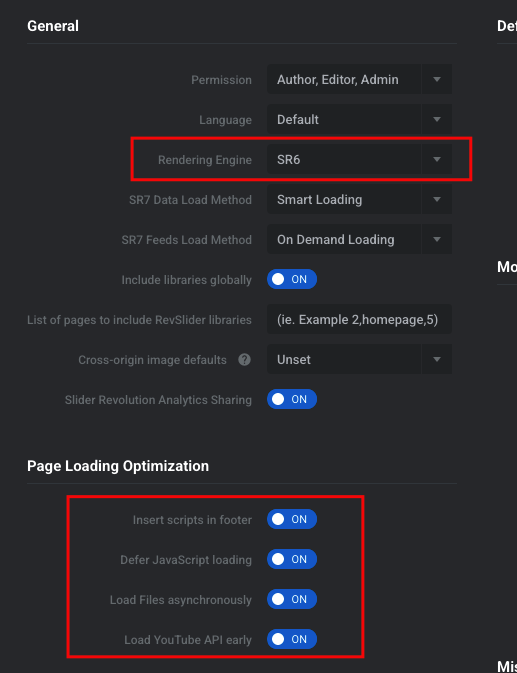Disable Load YouTube API early
Viewport: 517px width, 673px height.
(x=292, y=639)
